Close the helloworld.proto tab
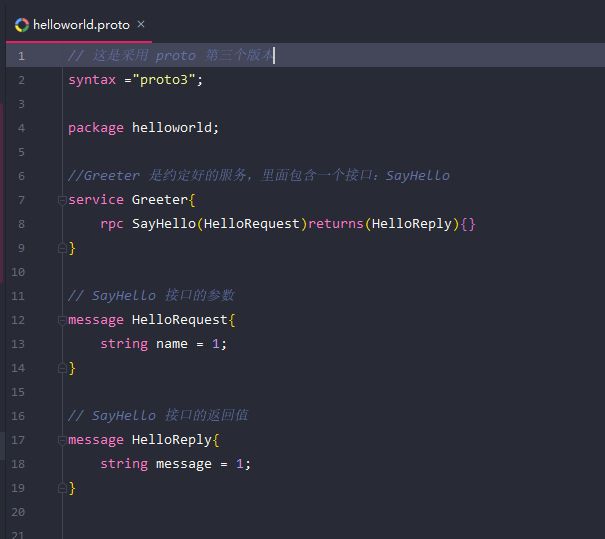The width and height of the screenshot is (605, 539). click(141, 24)
